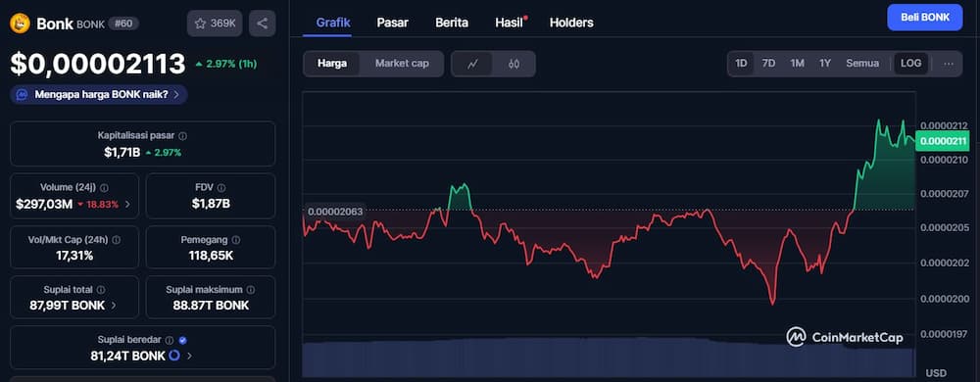Click the Bonk coin logo icon
Image resolution: width=980 pixels, height=382 pixels.
[x=20, y=24]
